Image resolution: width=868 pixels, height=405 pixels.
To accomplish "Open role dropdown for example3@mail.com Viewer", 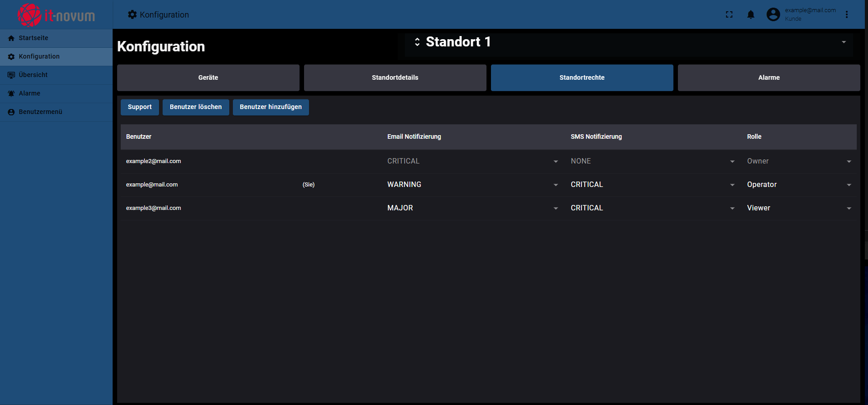I will [799, 208].
